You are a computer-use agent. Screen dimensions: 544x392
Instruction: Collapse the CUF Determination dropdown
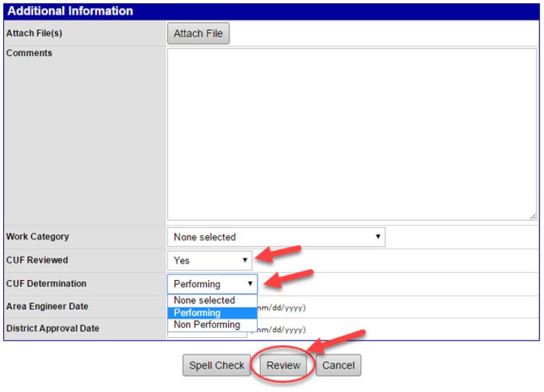pos(212,284)
